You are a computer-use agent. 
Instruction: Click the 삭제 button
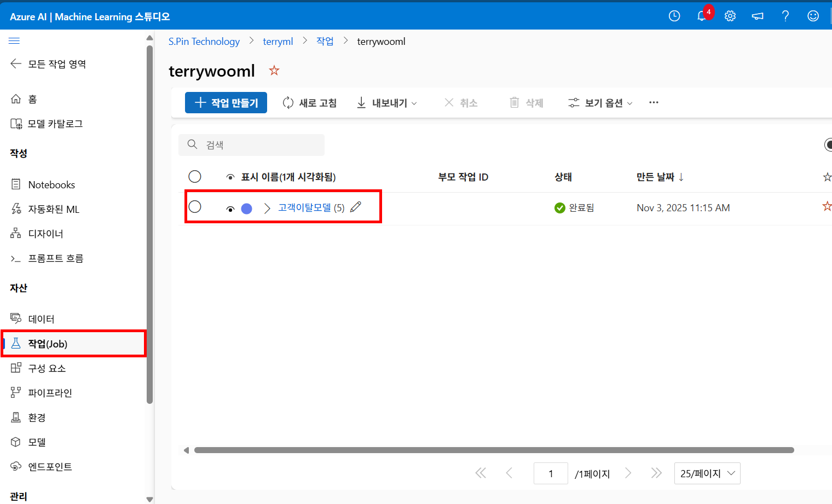[527, 103]
